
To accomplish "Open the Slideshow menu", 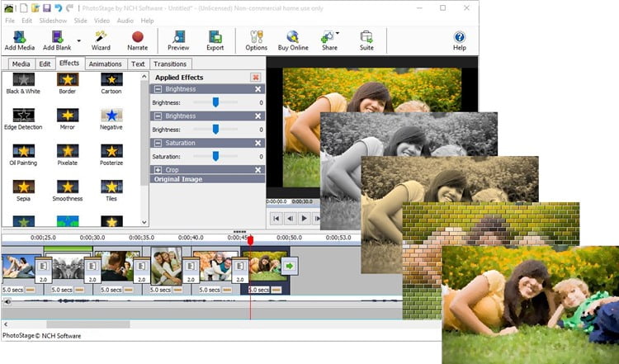I will coord(53,21).
